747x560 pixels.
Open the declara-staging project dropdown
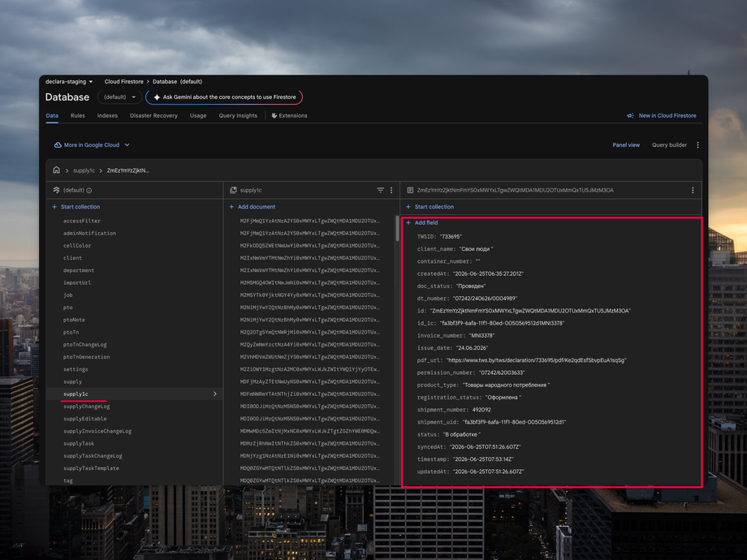[x=69, y=81]
